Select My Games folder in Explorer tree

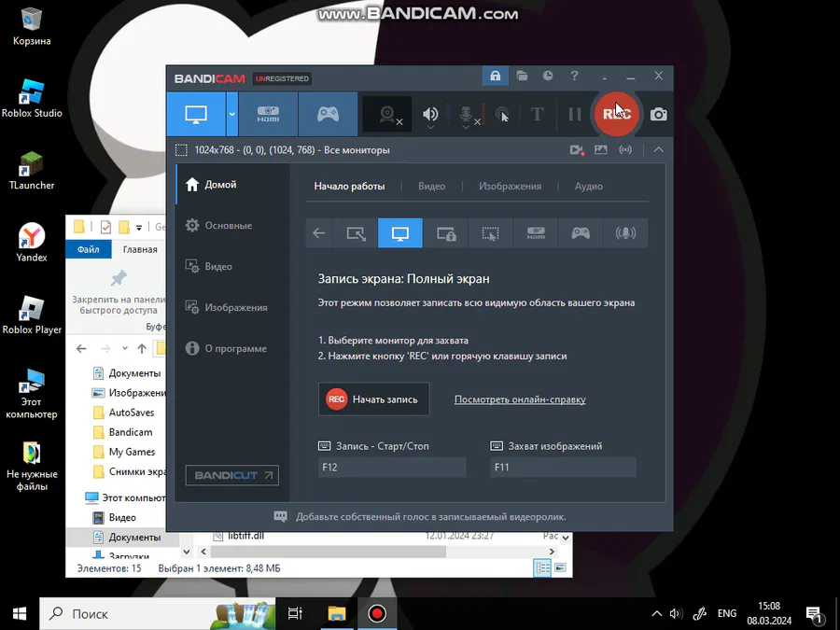[x=132, y=452]
